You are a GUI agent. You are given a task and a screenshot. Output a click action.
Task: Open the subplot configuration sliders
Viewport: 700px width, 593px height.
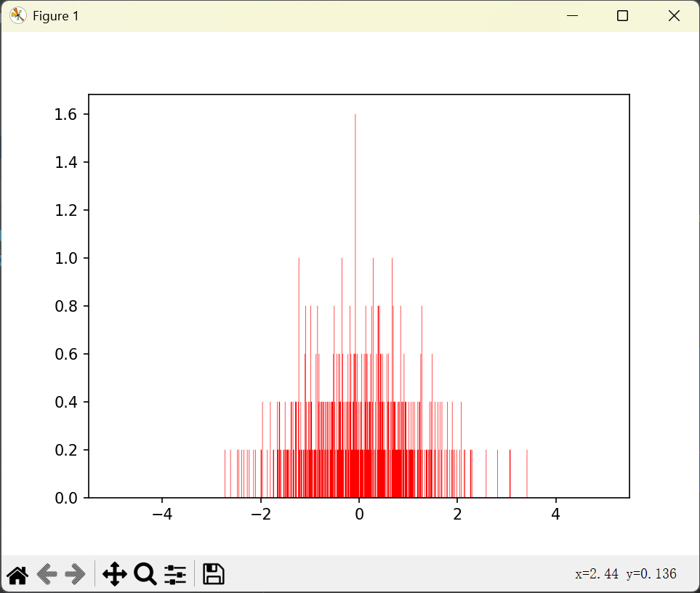click(174, 574)
